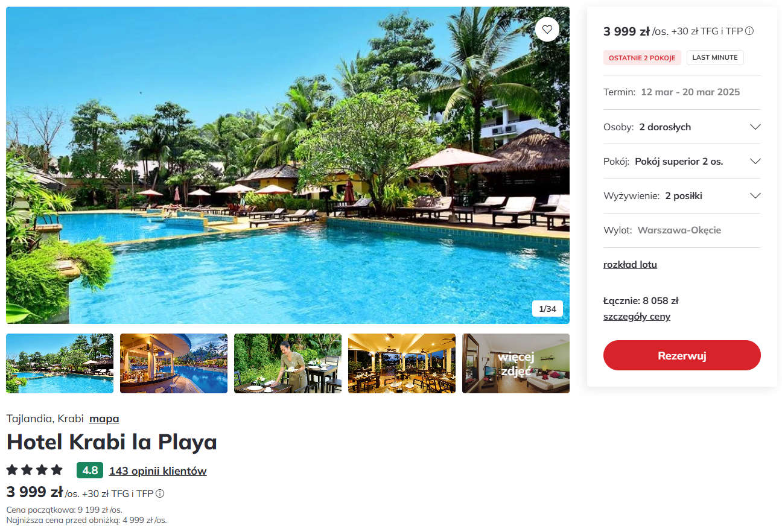The width and height of the screenshot is (782, 532).
Task: Open 143 opinii klientów reviews link
Action: pyautogui.click(x=158, y=471)
